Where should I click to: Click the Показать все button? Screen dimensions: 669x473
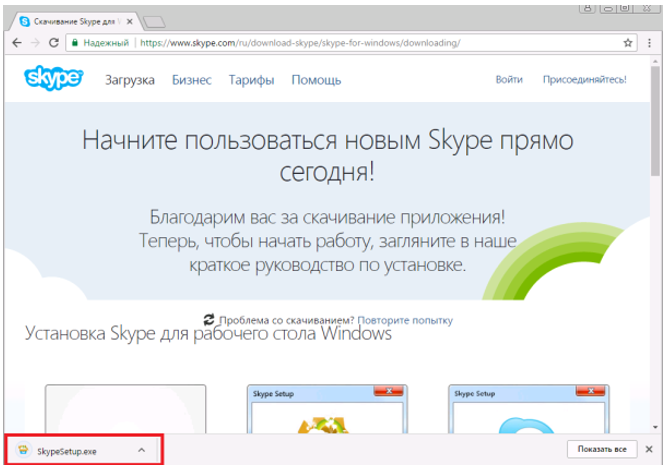click(602, 449)
